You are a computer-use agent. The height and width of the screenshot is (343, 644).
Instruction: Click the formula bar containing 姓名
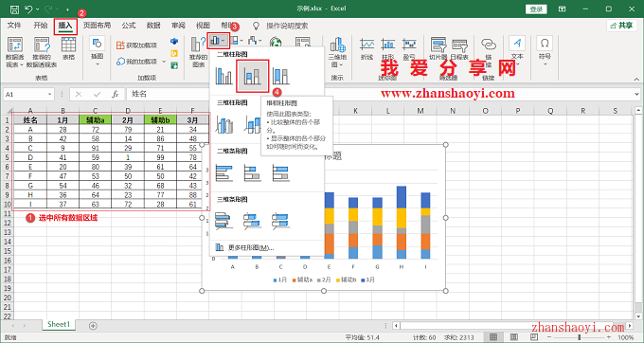[x=381, y=95]
